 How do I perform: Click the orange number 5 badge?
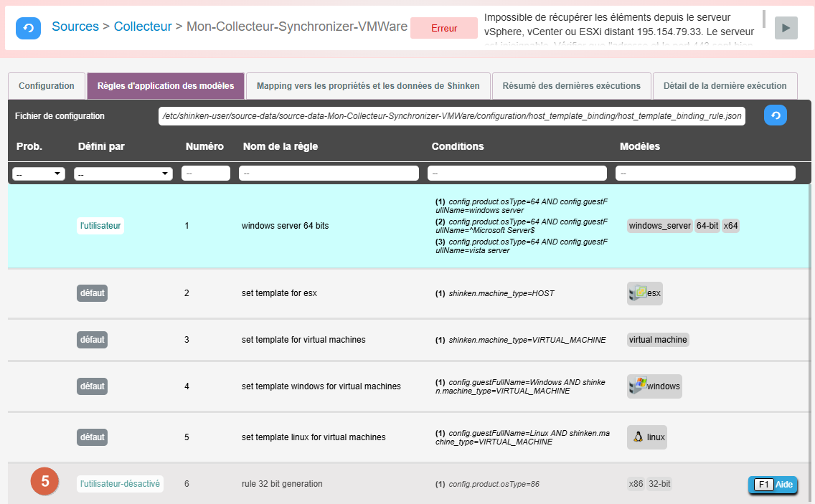tap(44, 482)
